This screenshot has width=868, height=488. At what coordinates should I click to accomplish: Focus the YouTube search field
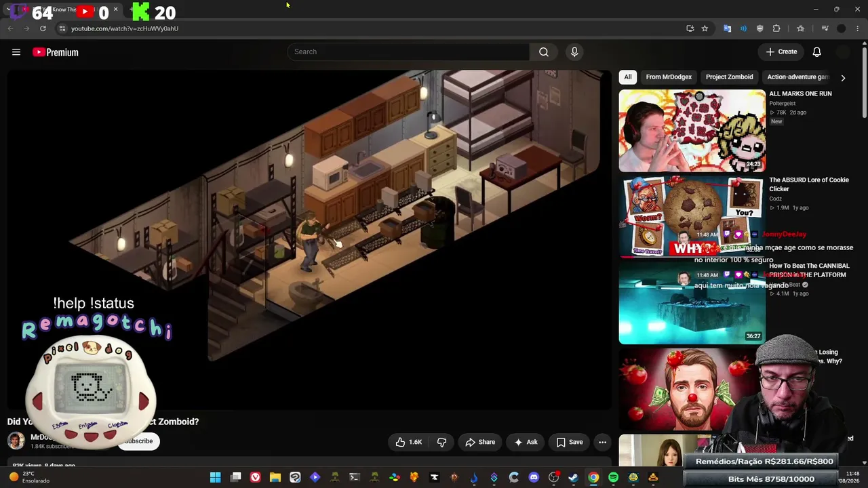tap(408, 52)
